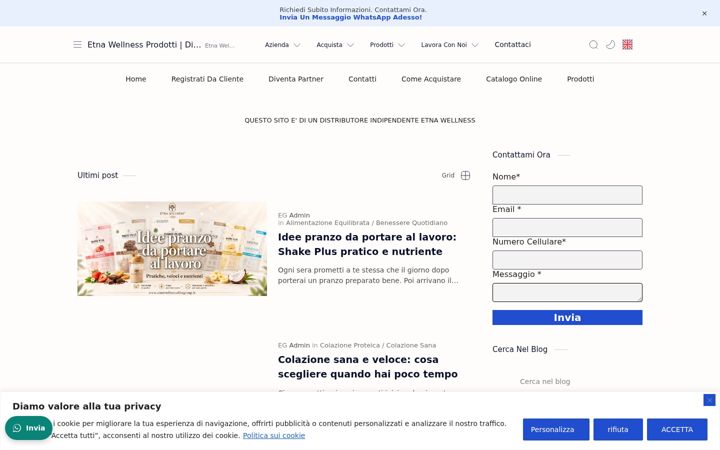The height and width of the screenshot is (450, 720).
Task: Open post title Idee pranzo da portare al lavoro
Action: (367, 244)
